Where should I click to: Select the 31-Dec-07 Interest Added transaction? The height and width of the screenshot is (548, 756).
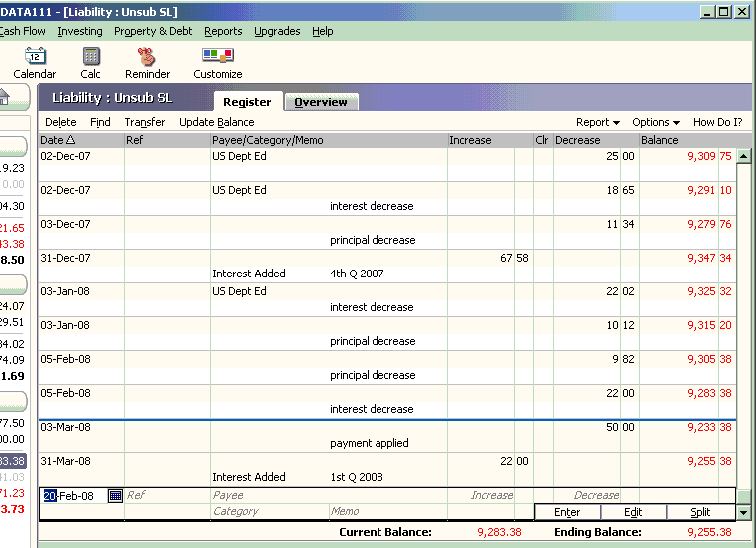300,266
